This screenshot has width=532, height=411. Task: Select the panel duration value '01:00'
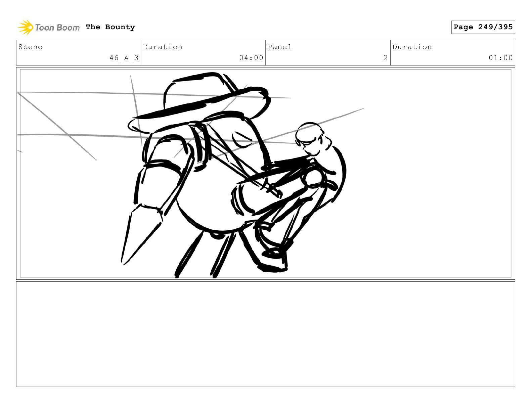pos(501,58)
